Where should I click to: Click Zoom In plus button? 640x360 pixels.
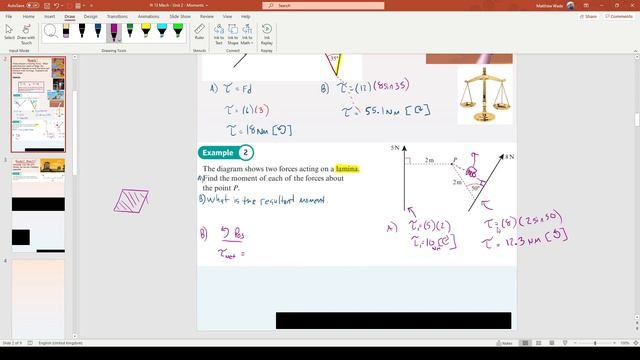614,343
